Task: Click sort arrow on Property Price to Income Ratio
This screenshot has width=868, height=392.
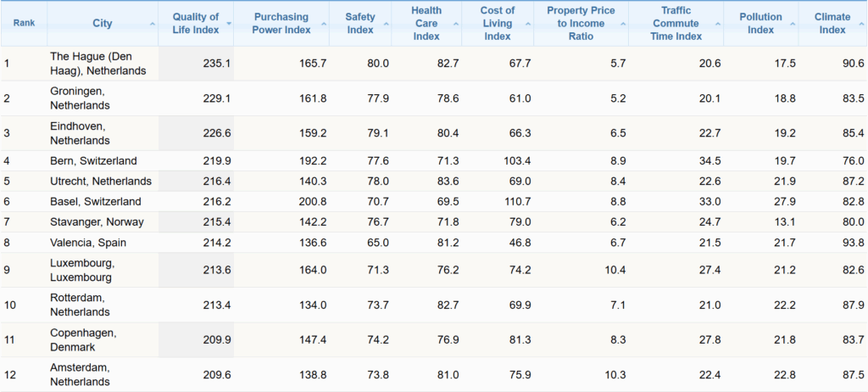Action: (631, 24)
